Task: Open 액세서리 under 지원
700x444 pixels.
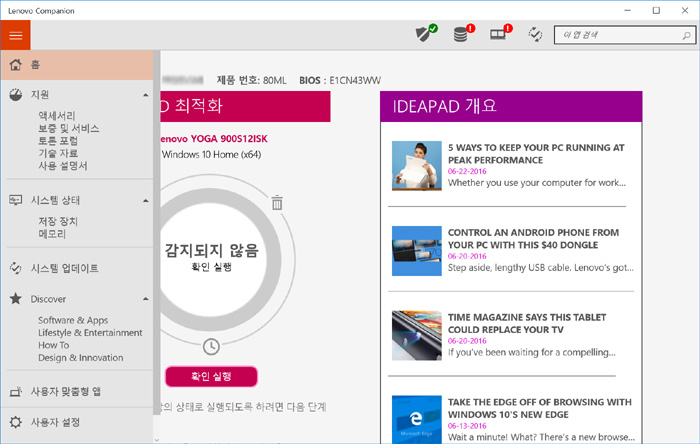Action: coord(57,116)
